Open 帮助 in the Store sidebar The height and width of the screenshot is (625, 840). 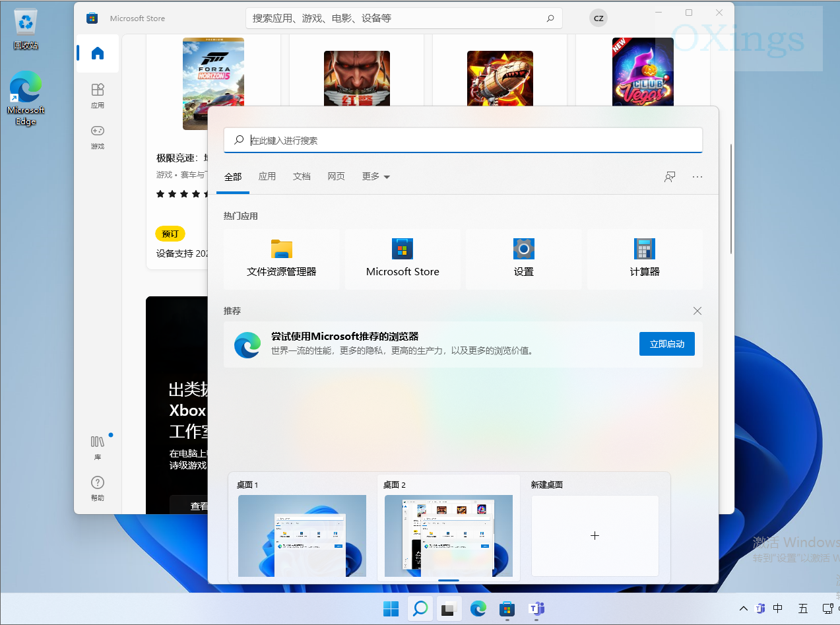tap(98, 488)
